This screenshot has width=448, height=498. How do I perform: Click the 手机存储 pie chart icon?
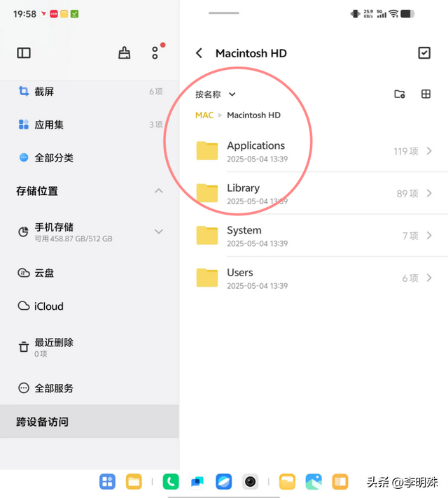[23, 232]
